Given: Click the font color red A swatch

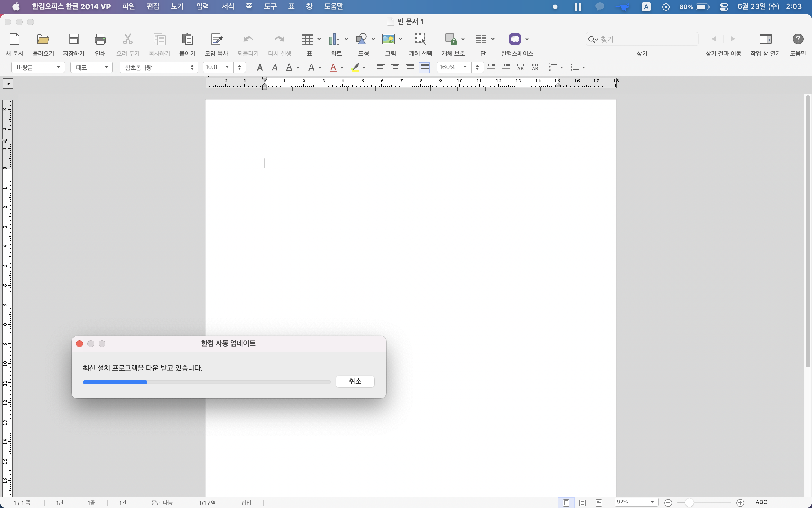Looking at the screenshot, I should click(333, 67).
